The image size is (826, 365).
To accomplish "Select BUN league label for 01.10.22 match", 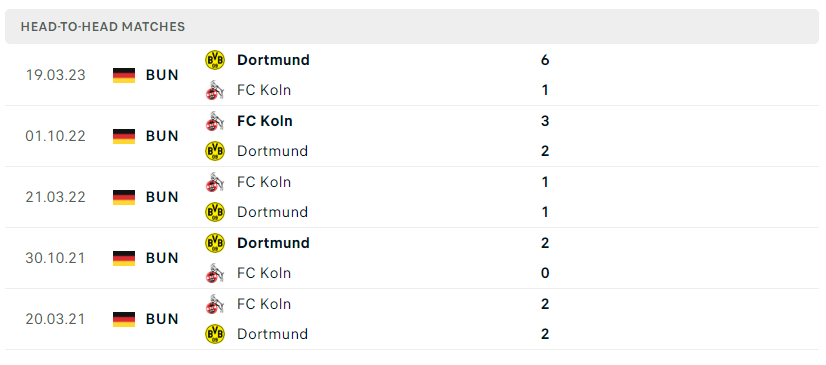I will [162, 136].
